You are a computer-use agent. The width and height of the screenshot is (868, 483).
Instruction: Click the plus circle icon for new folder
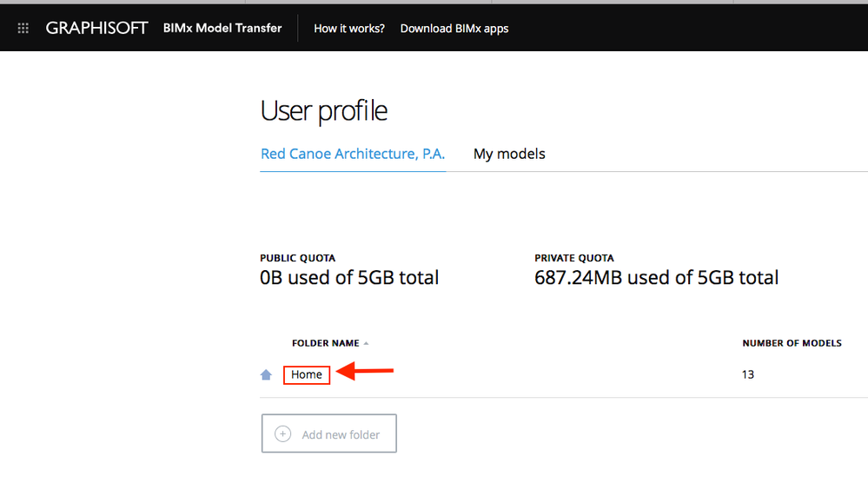tap(282, 434)
